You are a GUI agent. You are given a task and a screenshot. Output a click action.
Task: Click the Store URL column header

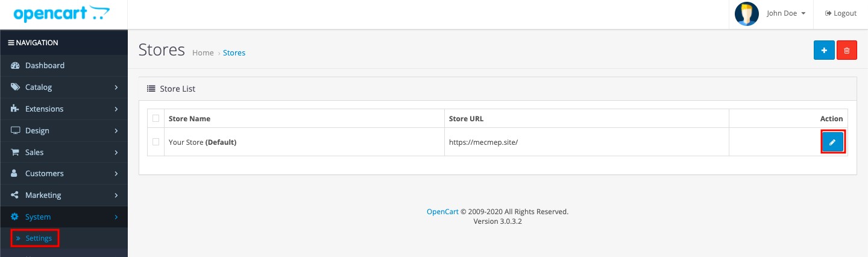click(466, 119)
